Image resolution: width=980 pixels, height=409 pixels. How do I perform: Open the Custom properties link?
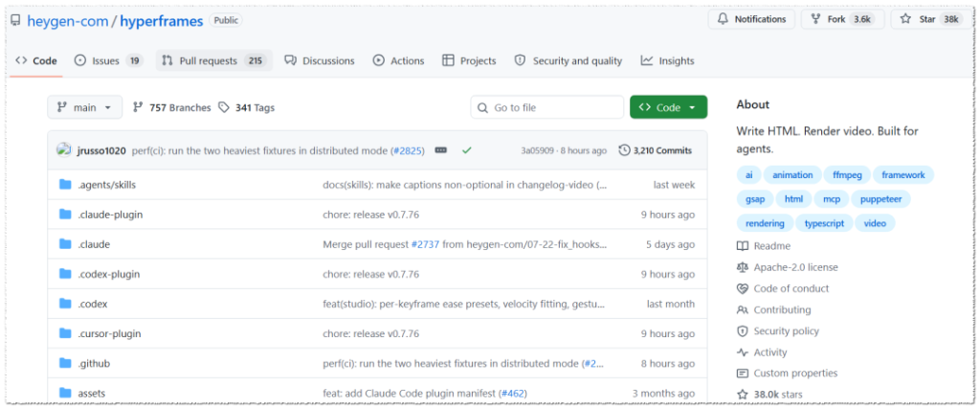point(788,374)
